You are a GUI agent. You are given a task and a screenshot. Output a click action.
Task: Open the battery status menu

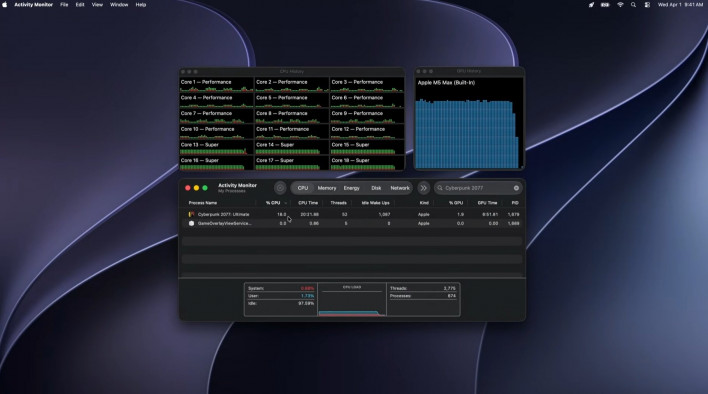[605, 5]
